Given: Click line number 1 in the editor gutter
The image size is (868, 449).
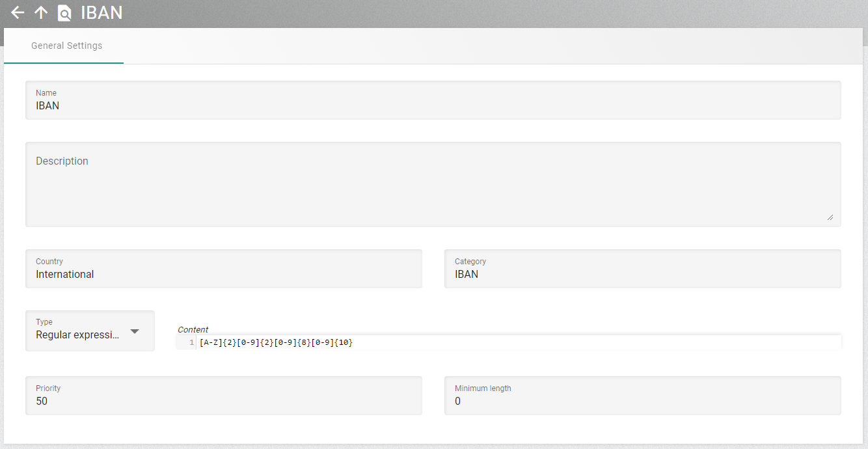Looking at the screenshot, I should [x=191, y=342].
